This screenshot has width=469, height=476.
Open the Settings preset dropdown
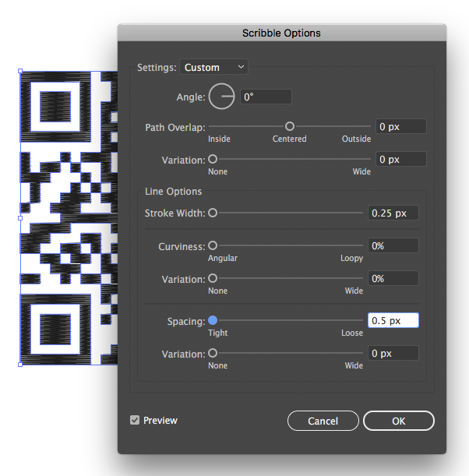213,67
